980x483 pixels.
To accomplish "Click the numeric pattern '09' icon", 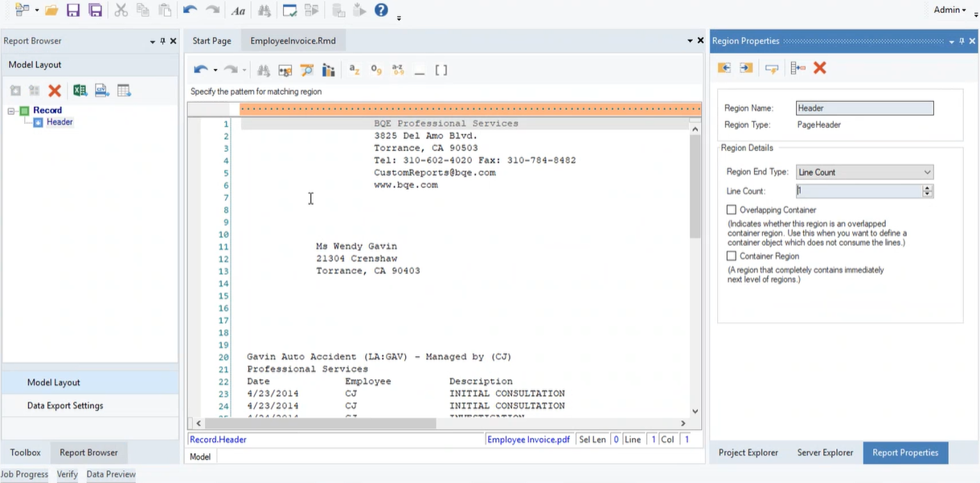I will click(x=376, y=70).
